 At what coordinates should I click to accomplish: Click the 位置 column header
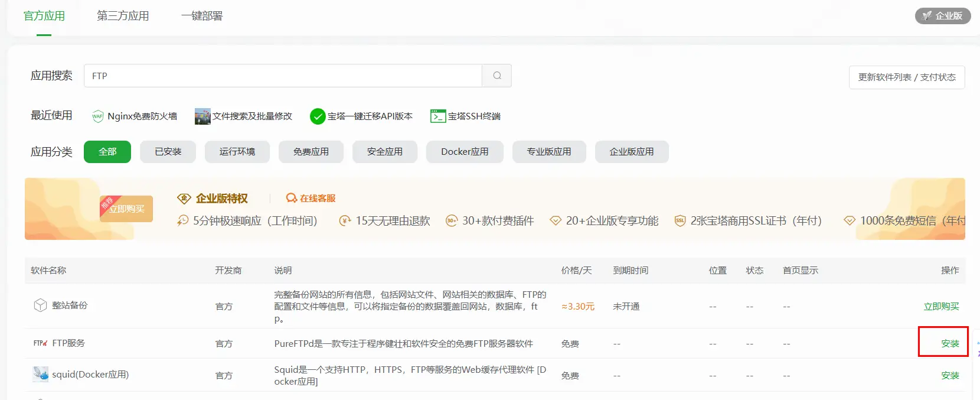tap(718, 271)
